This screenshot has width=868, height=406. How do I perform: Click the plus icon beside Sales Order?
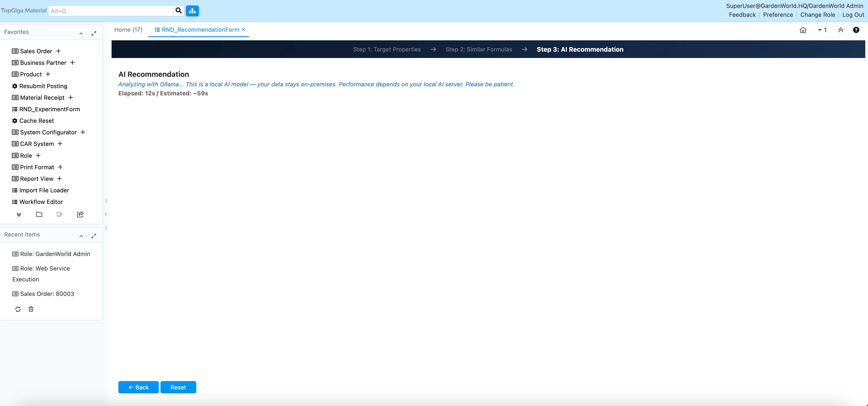click(58, 51)
